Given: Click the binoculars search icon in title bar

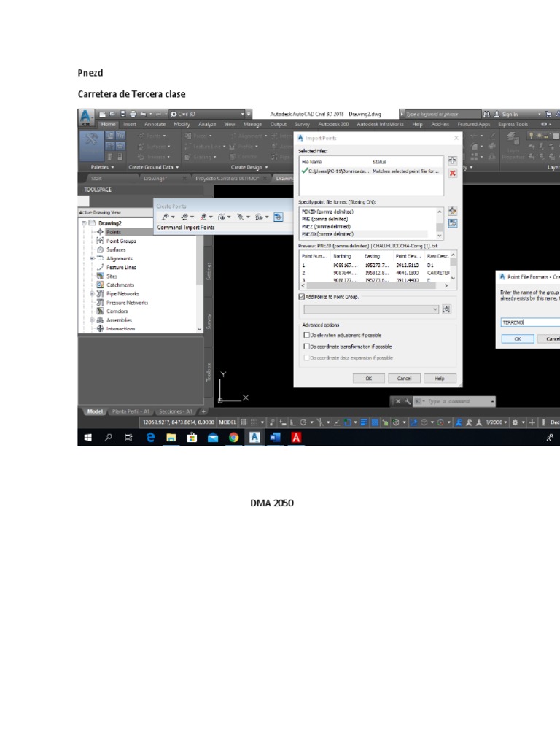Looking at the screenshot, I should click(486, 115).
